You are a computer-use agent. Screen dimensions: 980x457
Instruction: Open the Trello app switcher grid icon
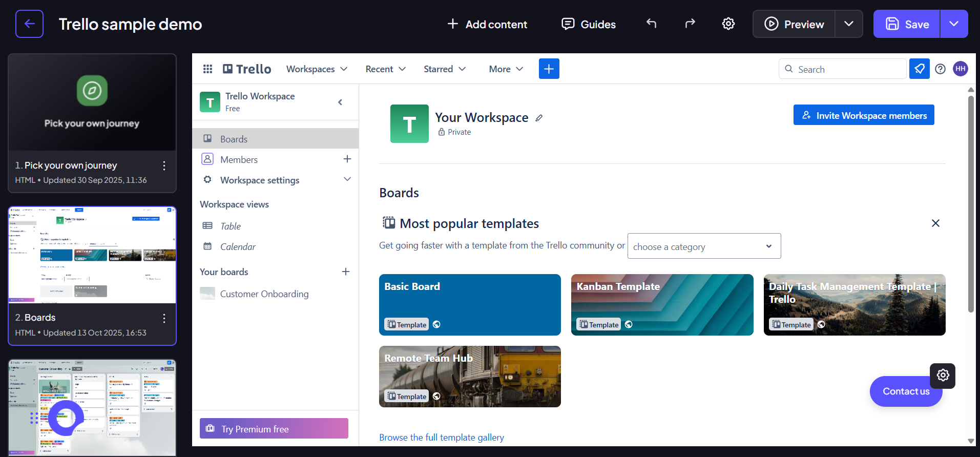tap(207, 69)
